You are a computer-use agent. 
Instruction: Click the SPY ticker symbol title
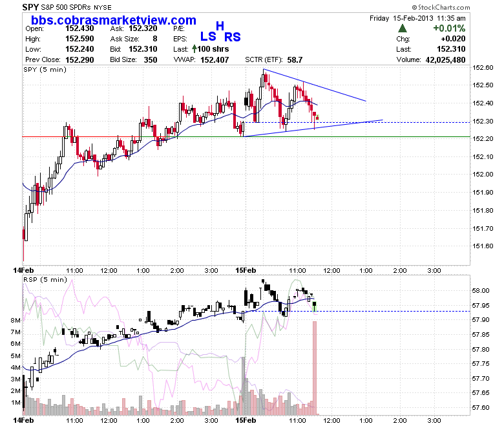pyautogui.click(x=30, y=7)
